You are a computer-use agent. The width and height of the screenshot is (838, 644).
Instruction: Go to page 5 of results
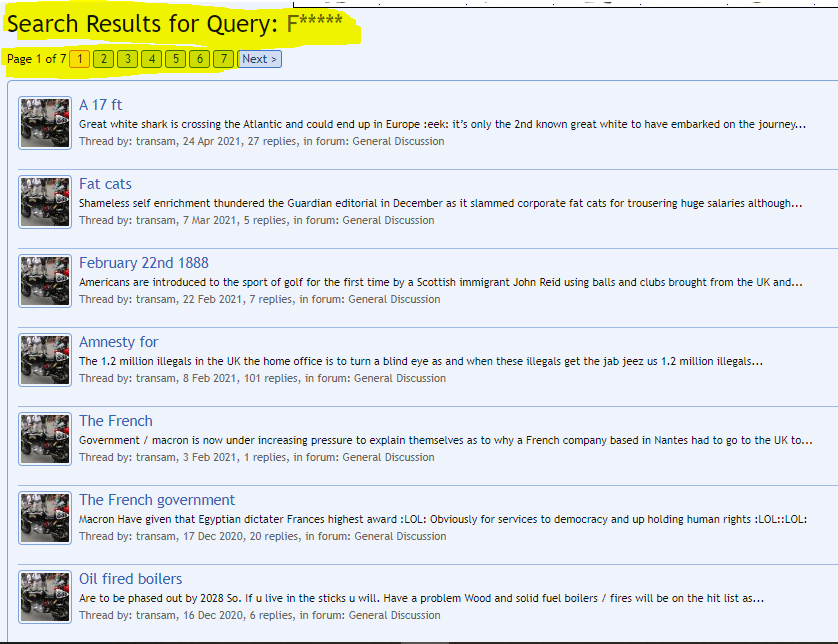point(175,59)
